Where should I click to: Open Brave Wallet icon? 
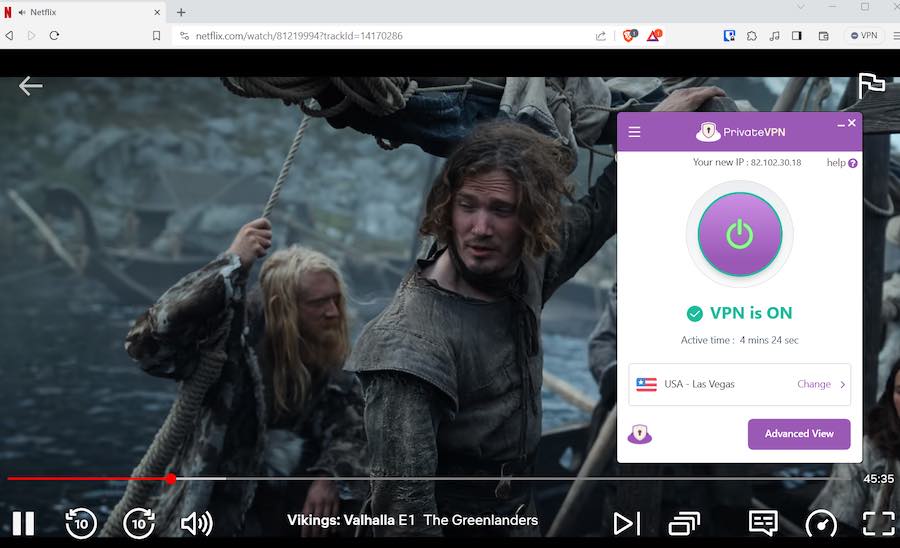point(824,36)
